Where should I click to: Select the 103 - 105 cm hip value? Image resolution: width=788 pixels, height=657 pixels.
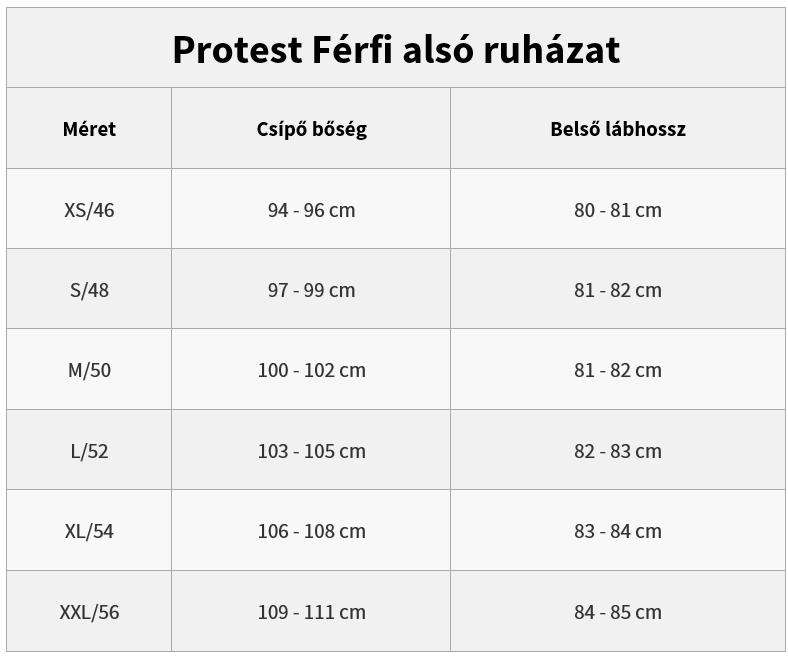311,451
